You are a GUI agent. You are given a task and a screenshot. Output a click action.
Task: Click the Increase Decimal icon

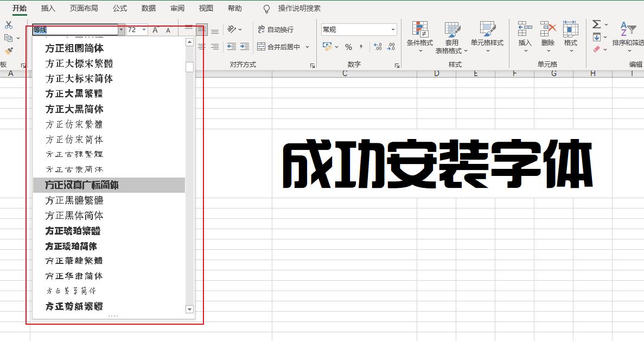point(377,47)
